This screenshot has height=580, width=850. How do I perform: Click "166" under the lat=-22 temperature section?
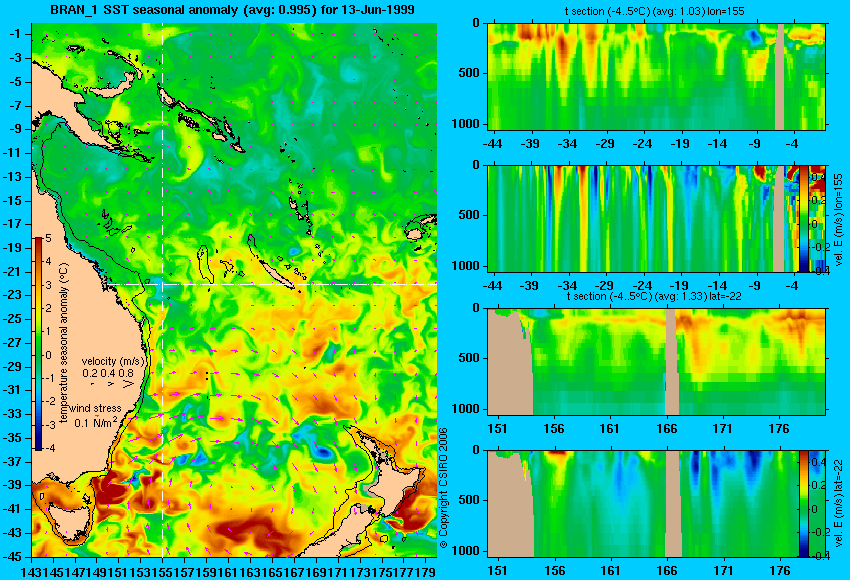coord(666,428)
